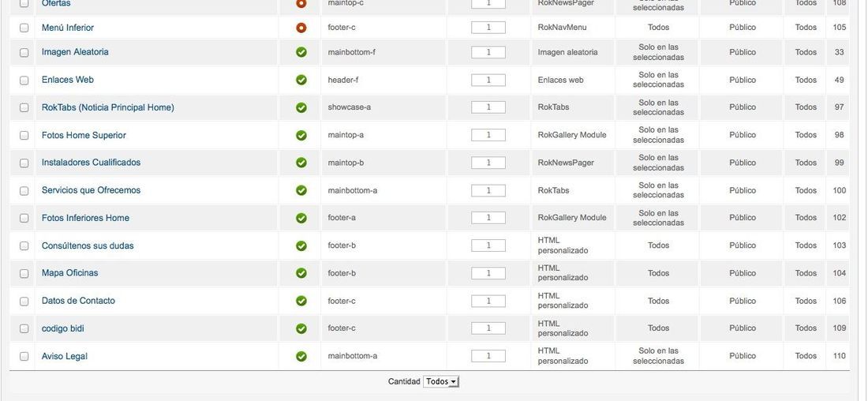Open the Fotos Inferiores Home module link

pyautogui.click(x=85, y=218)
